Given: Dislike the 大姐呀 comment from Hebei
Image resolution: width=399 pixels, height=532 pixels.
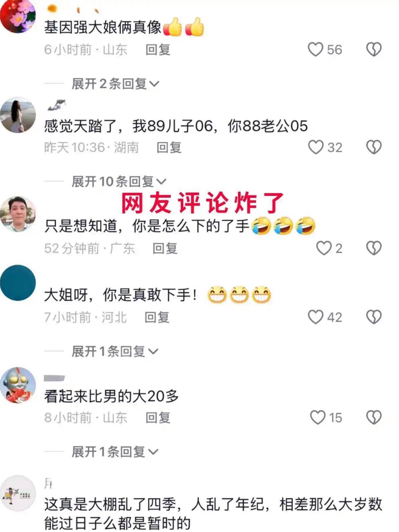Looking at the screenshot, I should (x=374, y=317).
